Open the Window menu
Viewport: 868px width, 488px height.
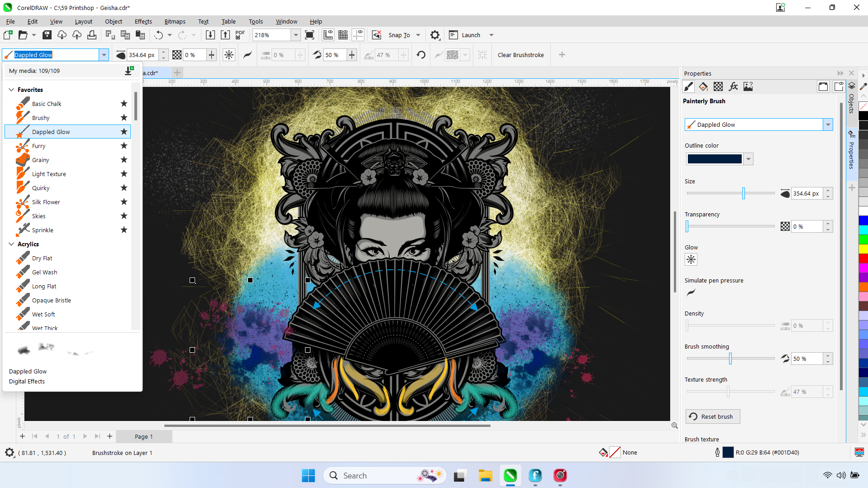pos(286,21)
